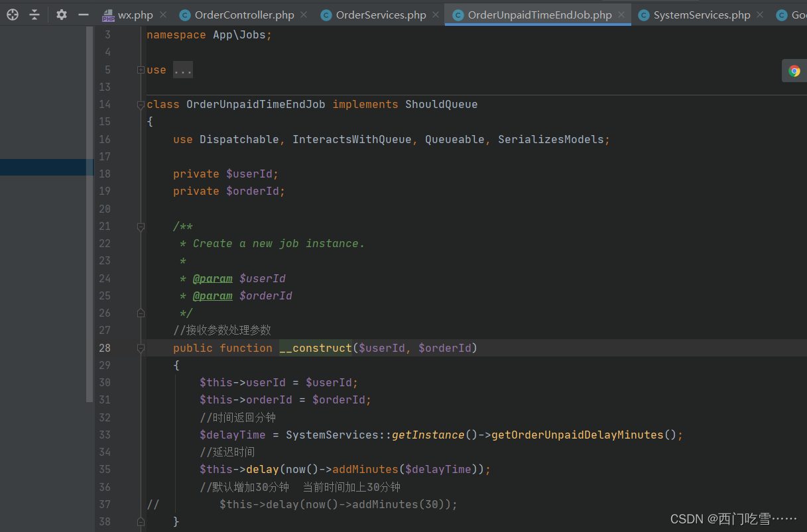The image size is (807, 532).
Task: Click line number 28 in the gutter
Action: [x=104, y=347]
